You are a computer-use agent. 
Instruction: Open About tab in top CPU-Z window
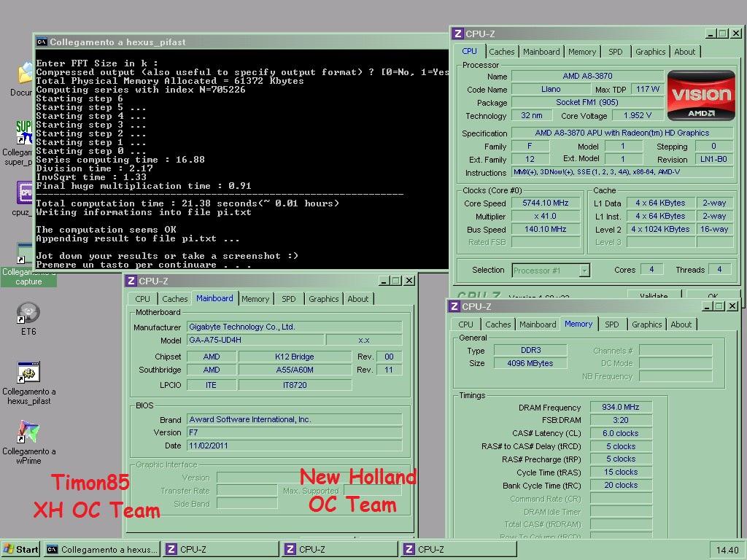pyautogui.click(x=684, y=52)
